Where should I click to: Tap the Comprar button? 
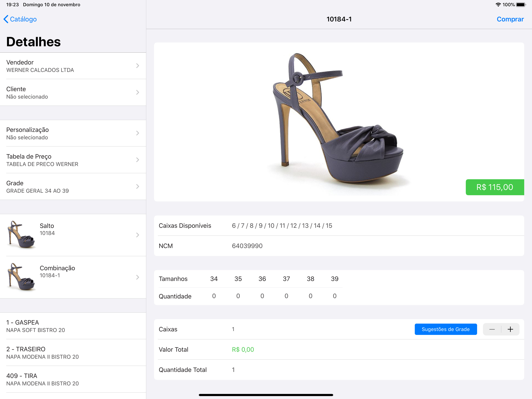[510, 19]
